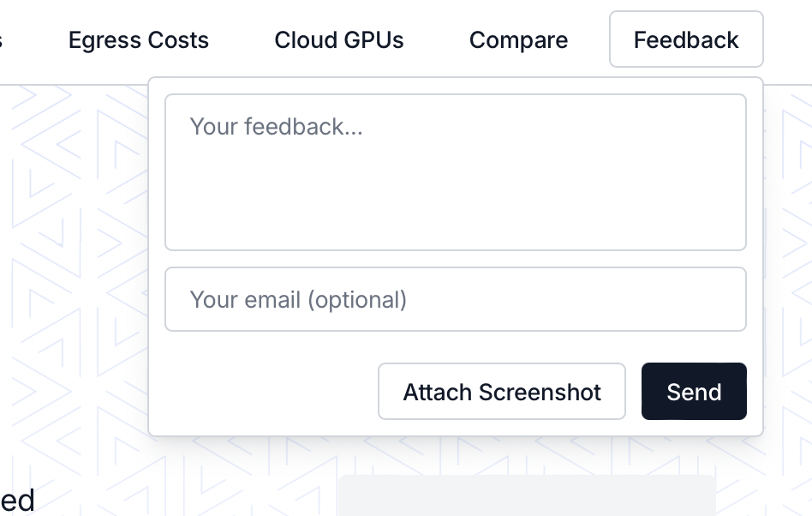Select Egress Costs in the top navigation
The height and width of the screenshot is (516, 812).
[x=139, y=40]
